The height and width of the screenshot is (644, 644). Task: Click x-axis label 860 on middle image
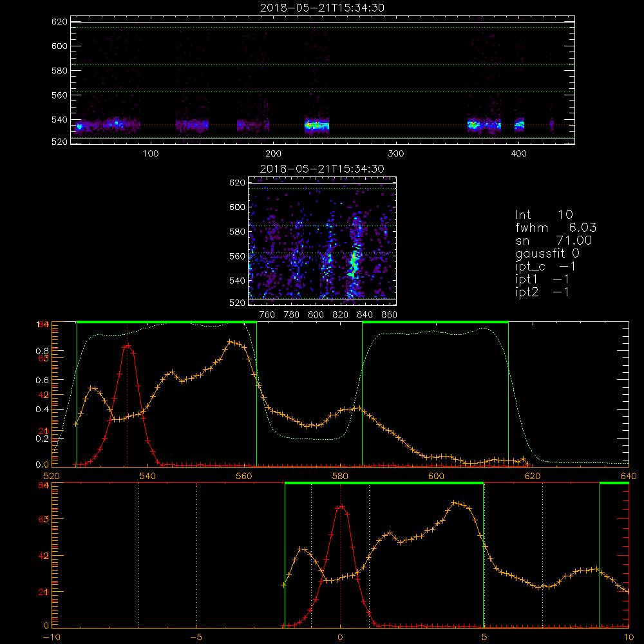[390, 315]
